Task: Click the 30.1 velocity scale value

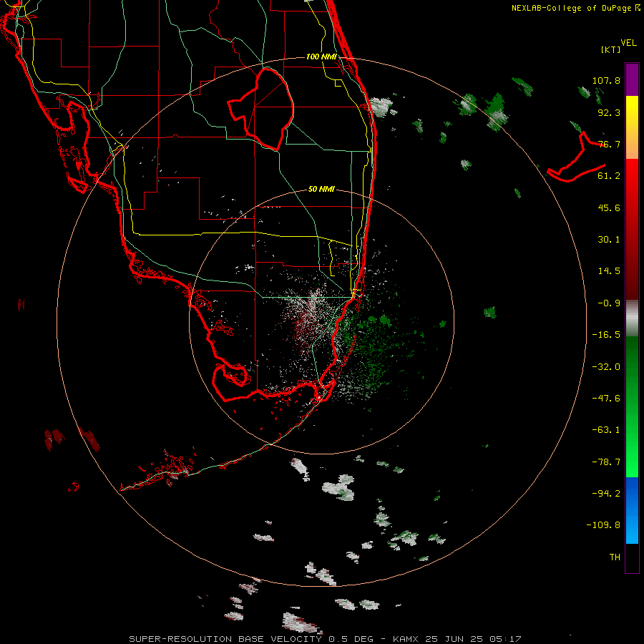Action: pyautogui.click(x=609, y=240)
